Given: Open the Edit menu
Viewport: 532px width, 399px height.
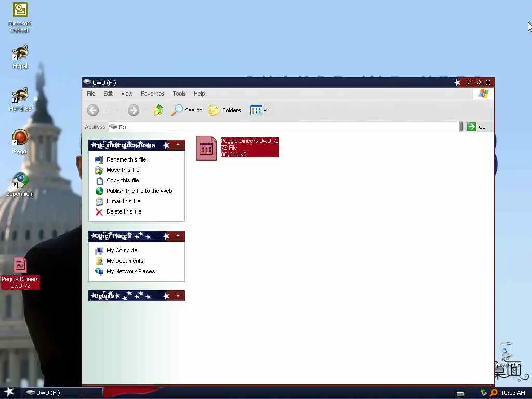Looking at the screenshot, I should point(108,94).
